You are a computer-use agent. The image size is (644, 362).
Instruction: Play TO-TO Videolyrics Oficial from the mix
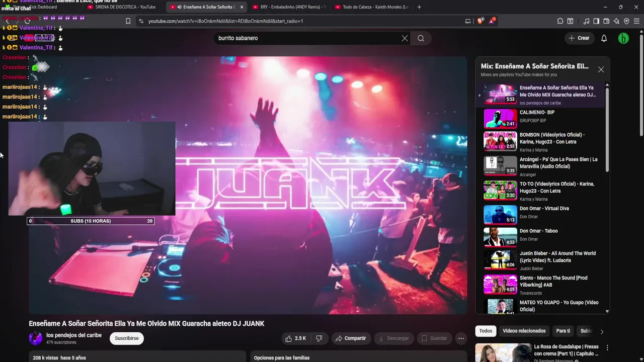pyautogui.click(x=541, y=192)
